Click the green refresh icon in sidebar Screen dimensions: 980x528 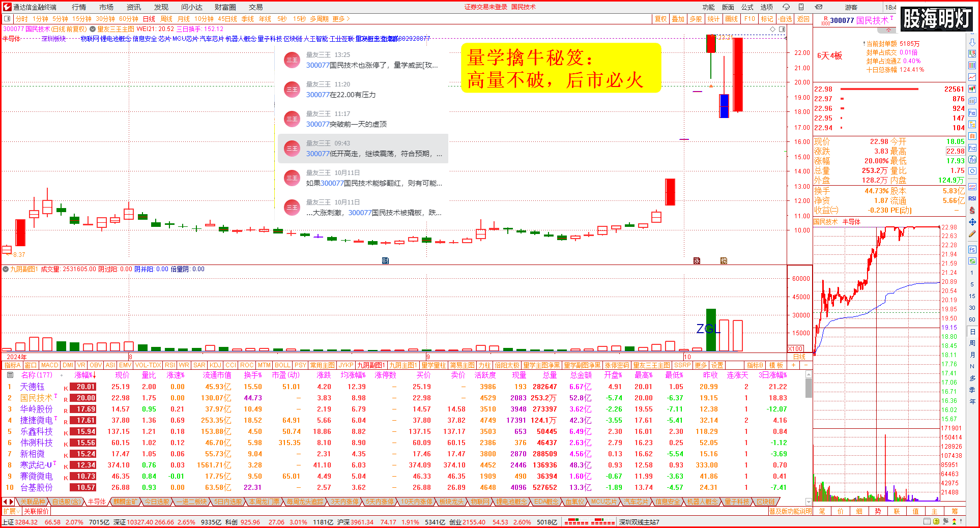point(972,261)
